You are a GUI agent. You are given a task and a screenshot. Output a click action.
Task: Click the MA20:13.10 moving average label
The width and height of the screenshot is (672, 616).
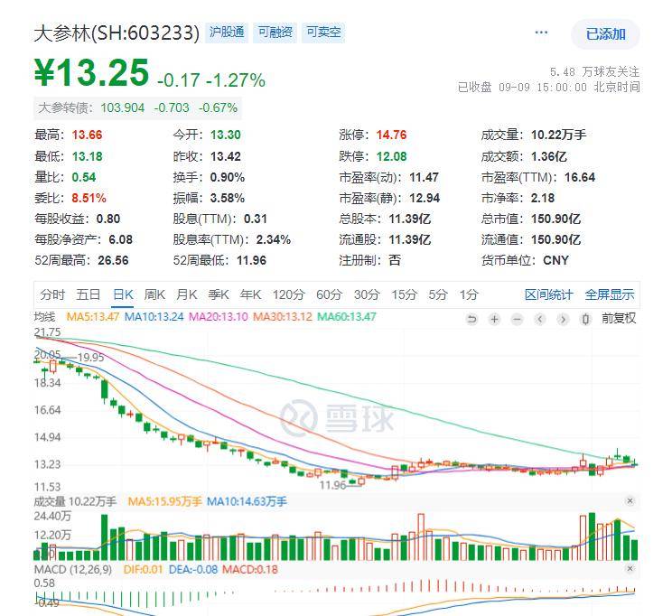point(219,317)
